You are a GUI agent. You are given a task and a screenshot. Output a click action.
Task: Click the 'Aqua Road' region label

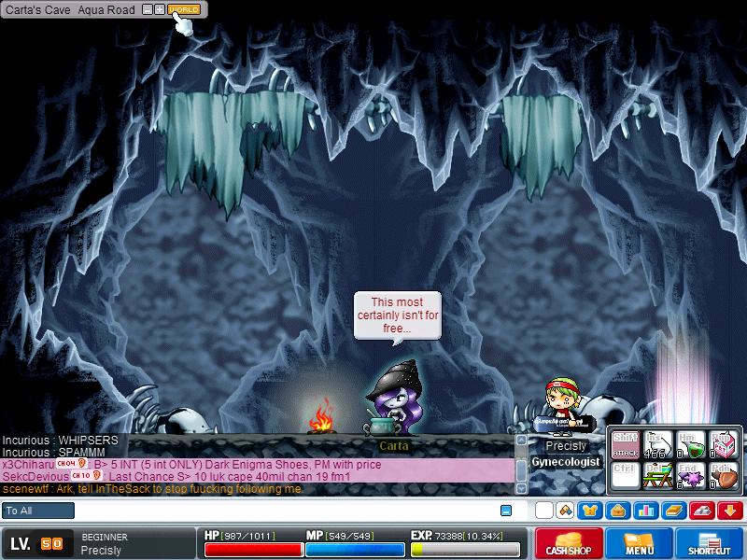pyautogui.click(x=106, y=9)
